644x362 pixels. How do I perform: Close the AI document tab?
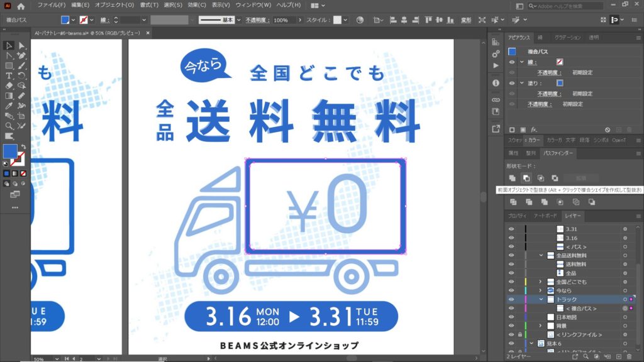click(148, 33)
